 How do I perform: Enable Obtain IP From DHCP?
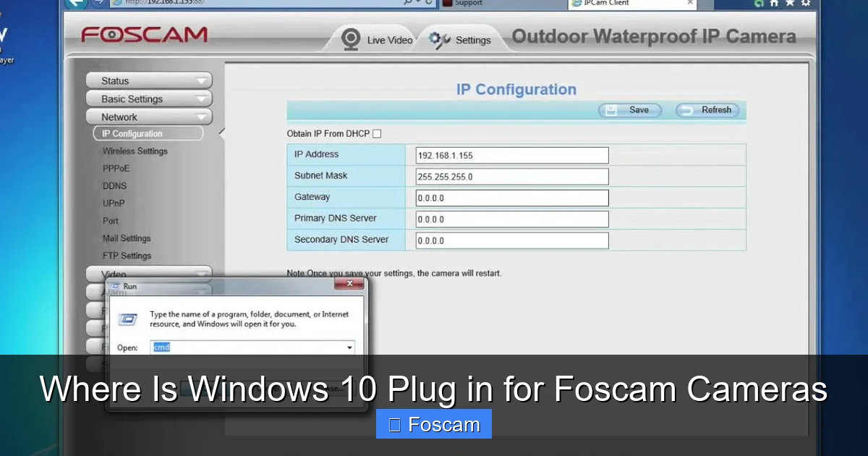tap(377, 133)
